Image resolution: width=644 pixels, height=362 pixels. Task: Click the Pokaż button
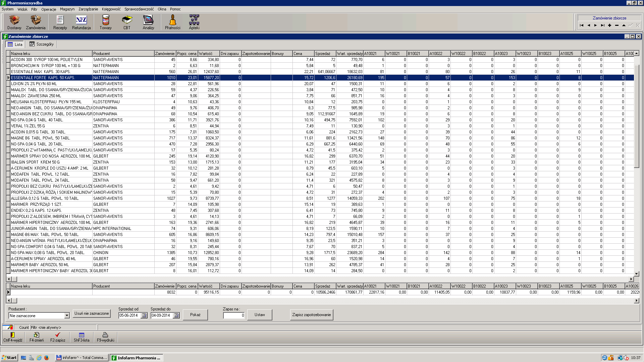click(195, 315)
